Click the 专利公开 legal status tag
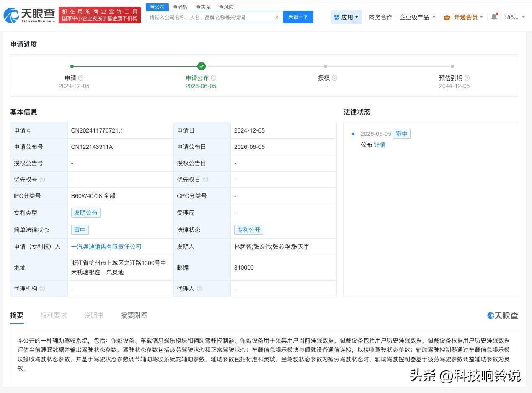The height and width of the screenshot is (393, 532). 249,230
